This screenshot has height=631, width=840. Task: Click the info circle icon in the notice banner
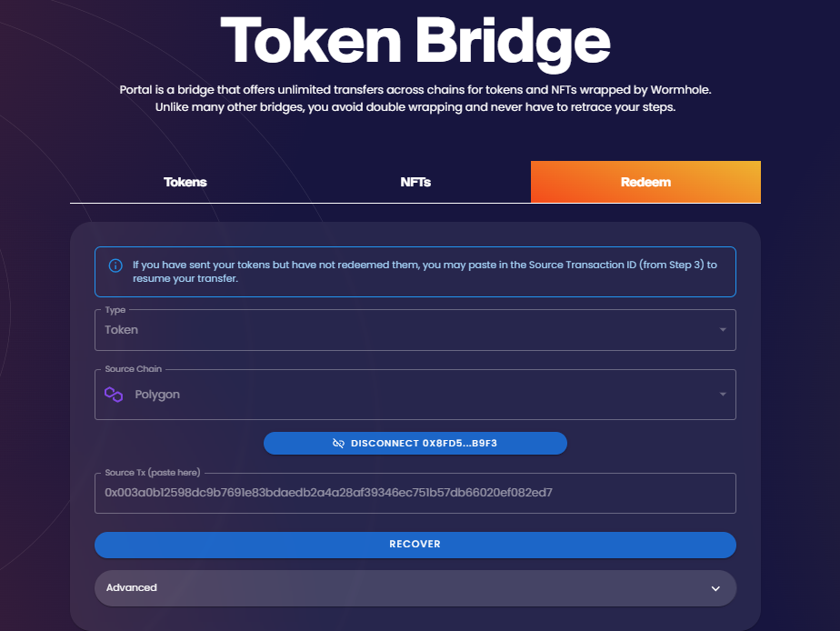coord(115,265)
